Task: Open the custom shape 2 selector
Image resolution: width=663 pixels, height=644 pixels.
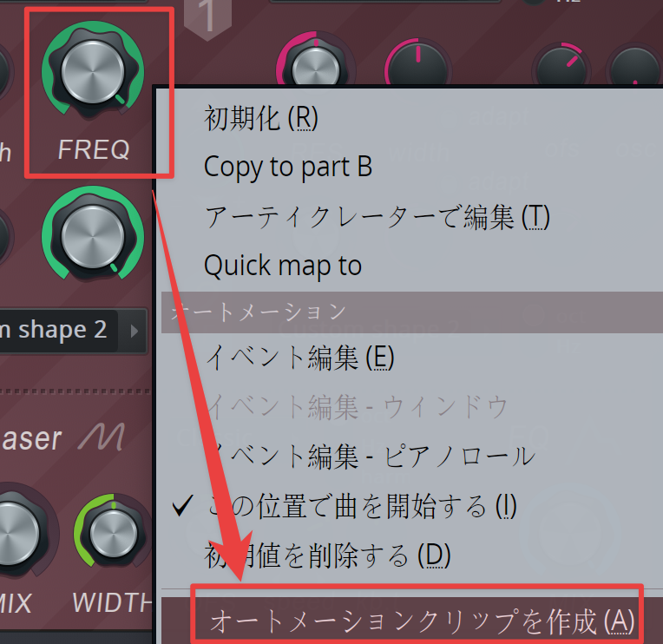Action: point(58,331)
